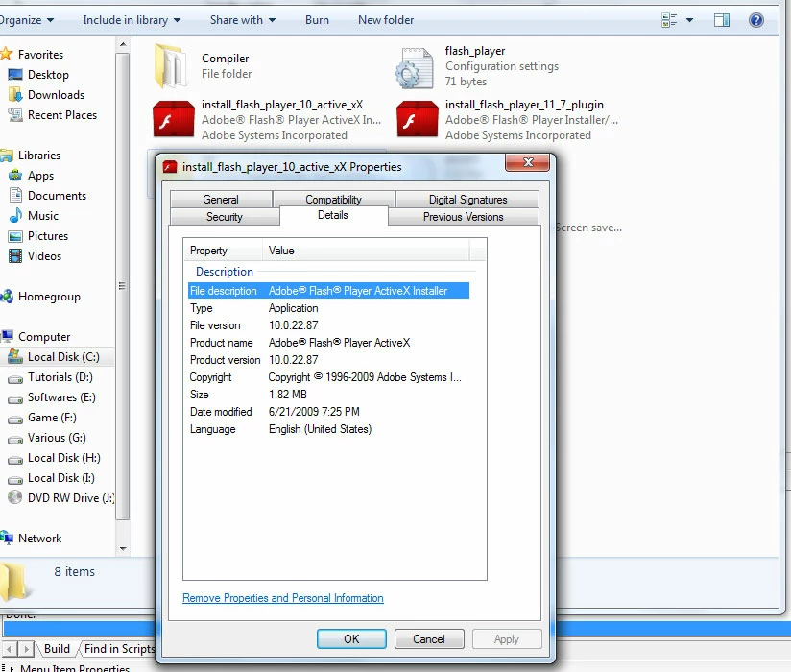Click Burn in the toolbar
Image resolution: width=791 pixels, height=672 pixels.
point(317,20)
